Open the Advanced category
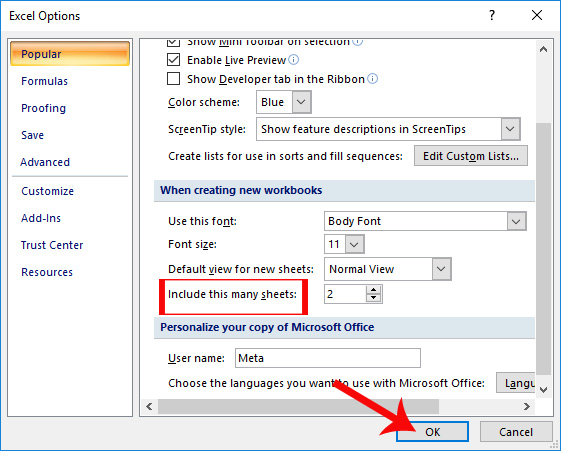The height and width of the screenshot is (451, 561). [x=45, y=162]
